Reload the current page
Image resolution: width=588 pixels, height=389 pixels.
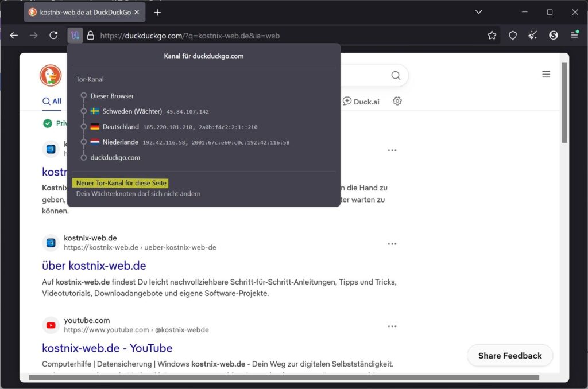53,36
